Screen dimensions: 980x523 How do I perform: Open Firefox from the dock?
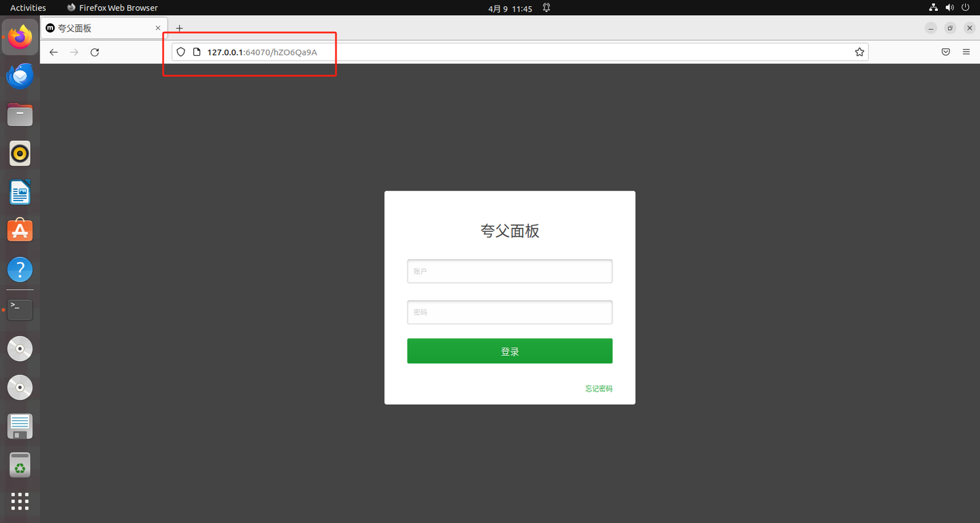20,36
